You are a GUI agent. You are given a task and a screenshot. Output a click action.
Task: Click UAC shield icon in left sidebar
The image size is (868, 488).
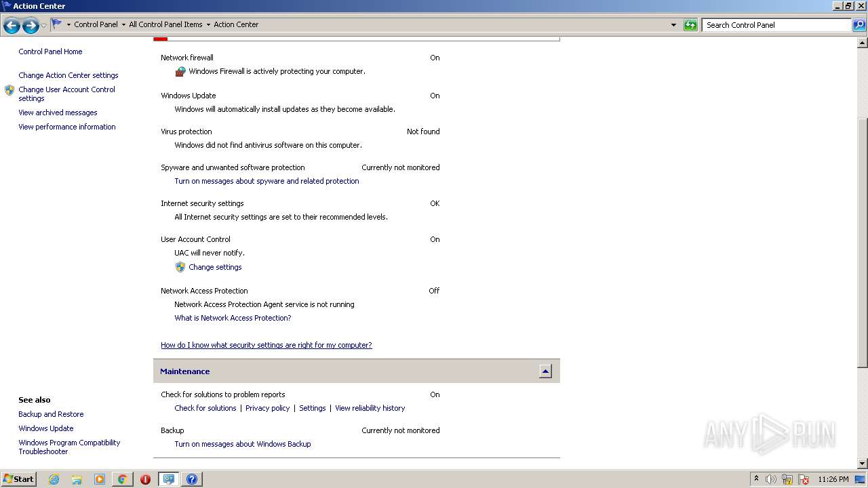click(9, 90)
